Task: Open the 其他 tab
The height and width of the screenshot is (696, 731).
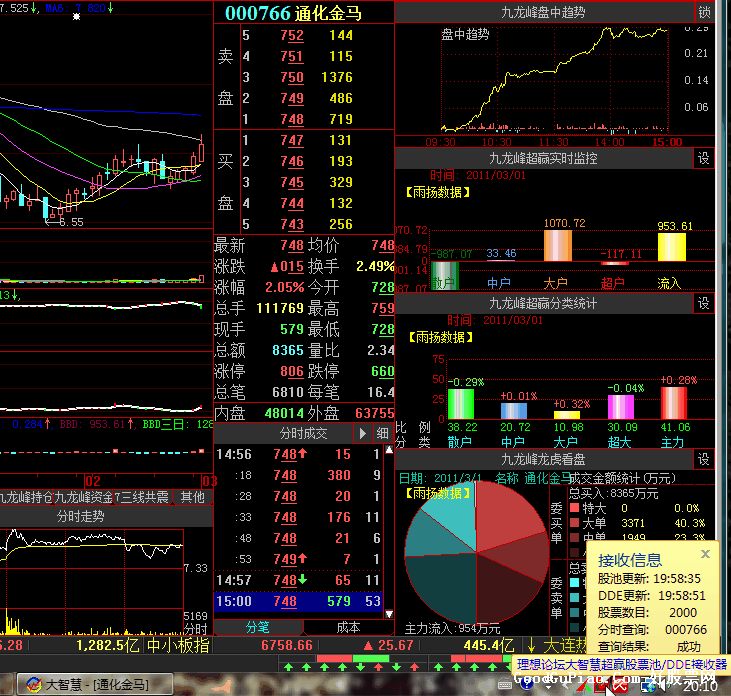Action: [193, 497]
